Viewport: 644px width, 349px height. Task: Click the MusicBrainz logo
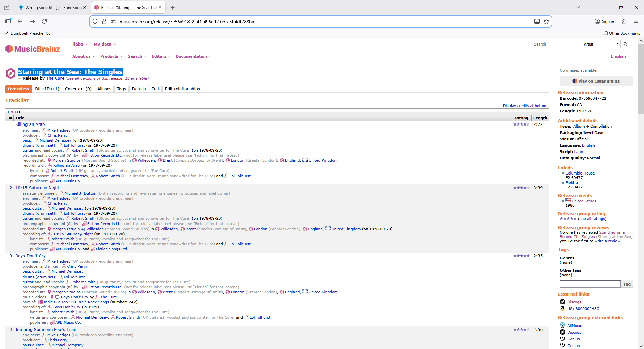(33, 49)
